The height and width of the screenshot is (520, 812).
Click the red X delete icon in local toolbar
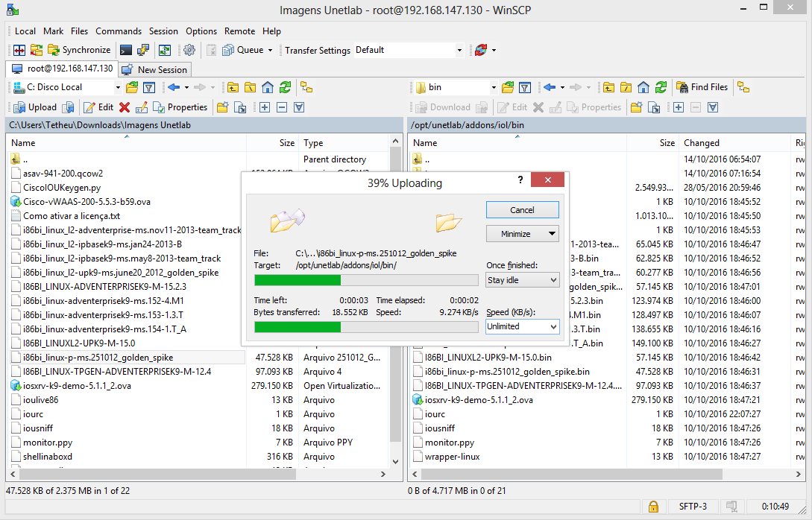125,107
